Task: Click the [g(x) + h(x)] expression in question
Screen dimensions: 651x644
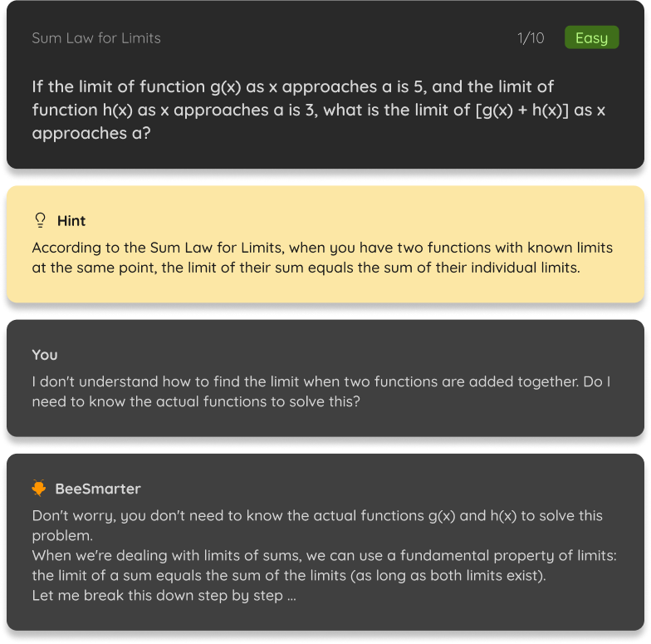Action: pyautogui.click(x=521, y=110)
